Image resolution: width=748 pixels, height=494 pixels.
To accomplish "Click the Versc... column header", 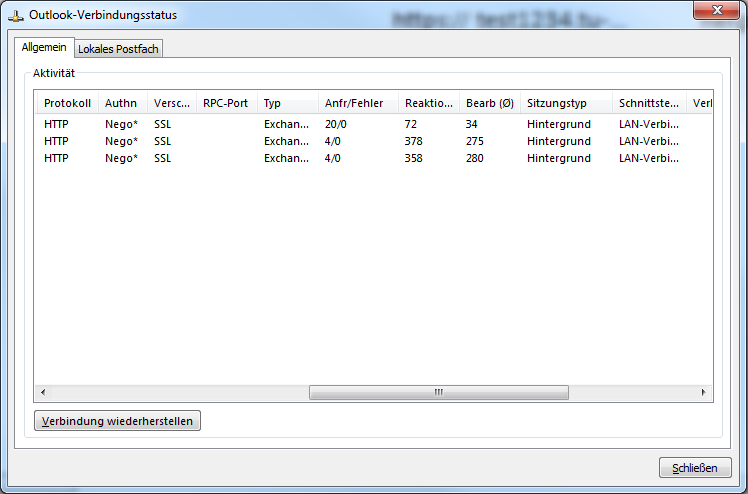I will coord(172,103).
